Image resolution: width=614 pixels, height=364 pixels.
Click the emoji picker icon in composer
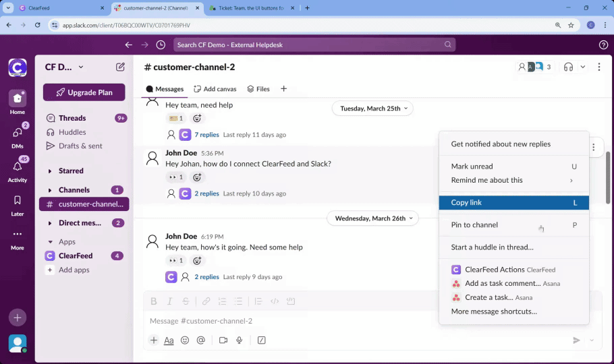[185, 340]
